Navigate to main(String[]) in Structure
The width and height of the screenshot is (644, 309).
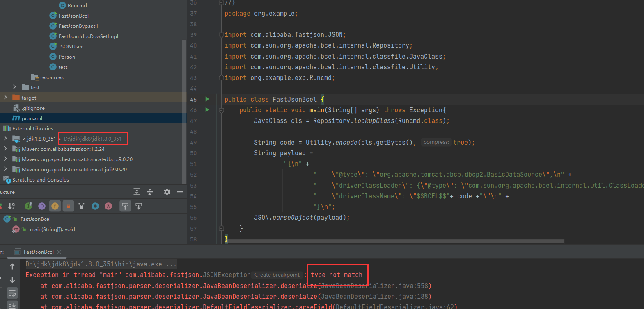coord(52,229)
